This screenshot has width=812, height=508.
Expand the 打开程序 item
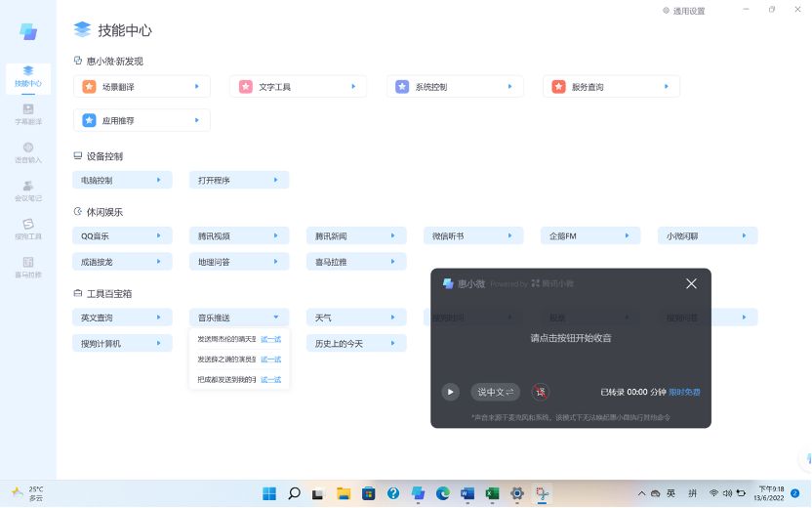pyautogui.click(x=239, y=180)
